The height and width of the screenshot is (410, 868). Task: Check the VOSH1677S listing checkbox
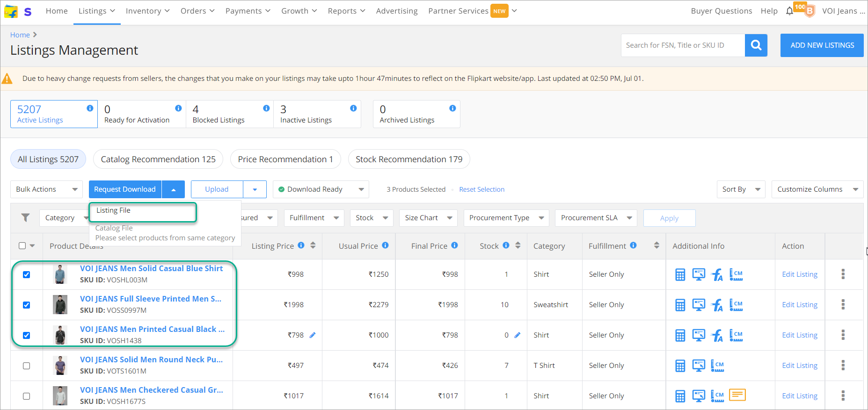[x=27, y=396]
